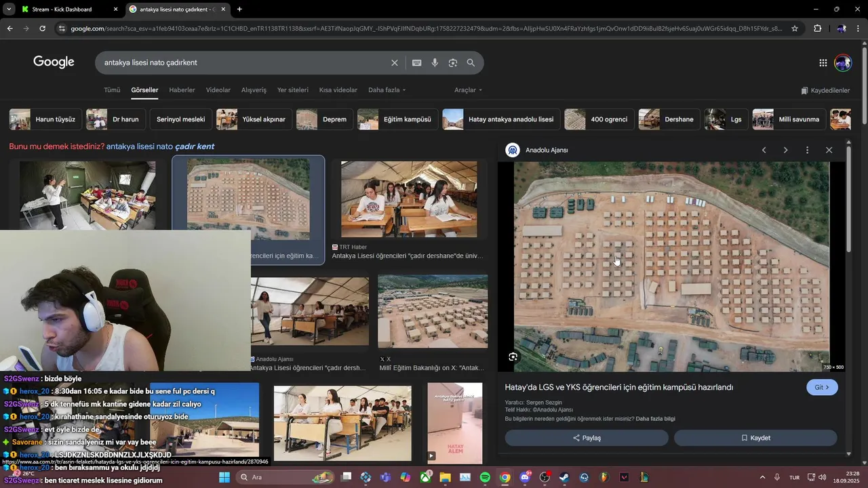Select 400 ogrenci filter chip
The height and width of the screenshot is (488, 868).
tap(599, 119)
